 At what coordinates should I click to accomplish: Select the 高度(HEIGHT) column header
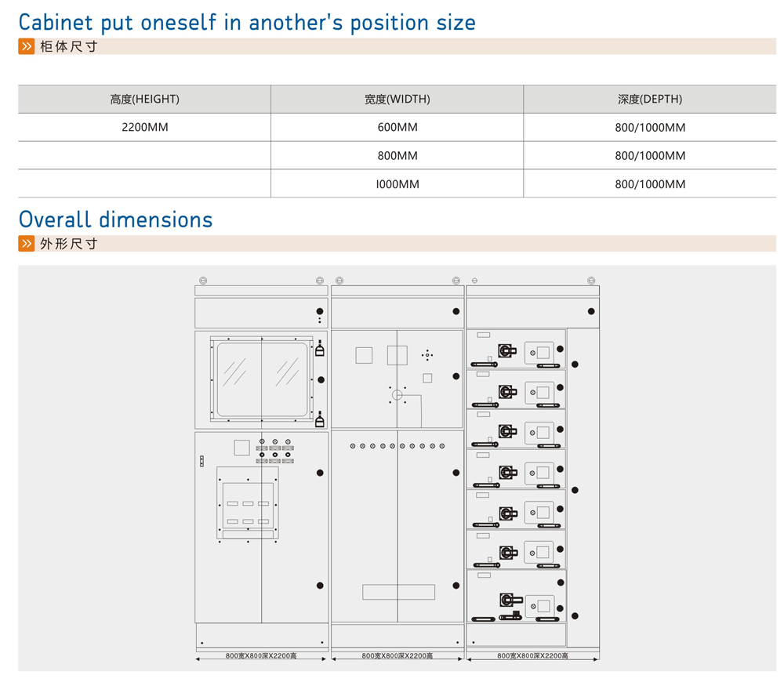[x=144, y=100]
